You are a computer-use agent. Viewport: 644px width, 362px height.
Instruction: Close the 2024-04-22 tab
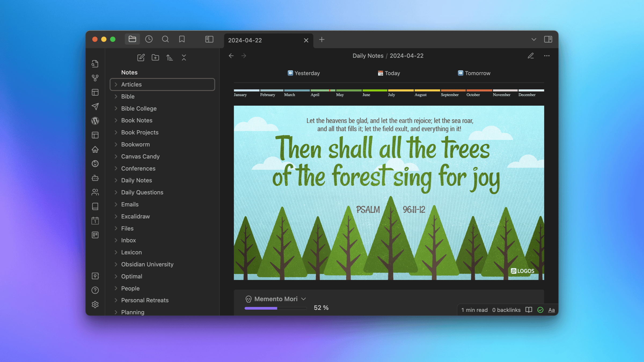coord(306,40)
